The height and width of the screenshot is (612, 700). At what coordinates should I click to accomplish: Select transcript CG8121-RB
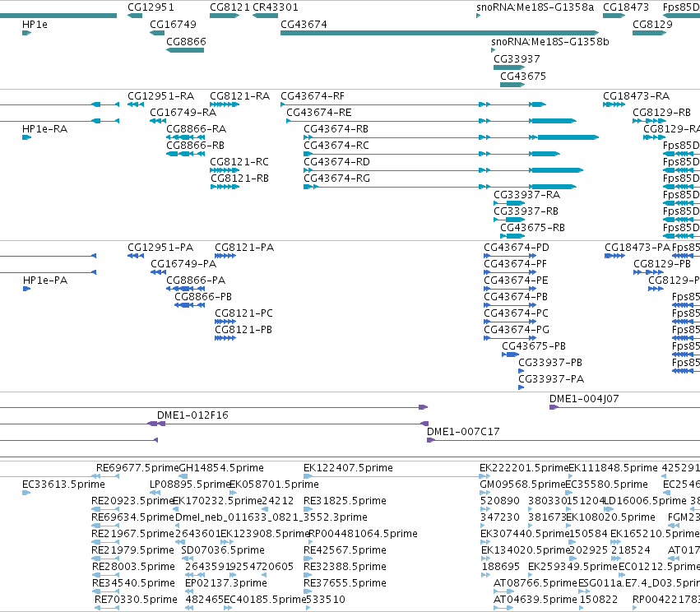[x=225, y=187]
